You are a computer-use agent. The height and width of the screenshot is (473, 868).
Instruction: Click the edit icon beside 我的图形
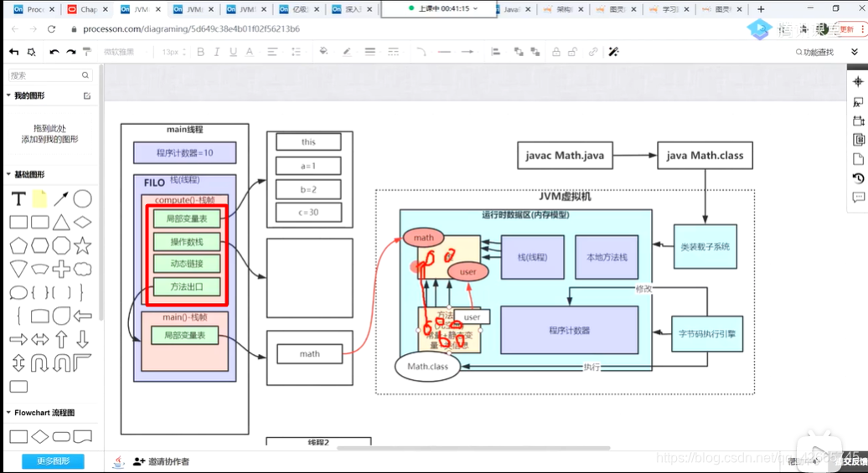coord(87,95)
